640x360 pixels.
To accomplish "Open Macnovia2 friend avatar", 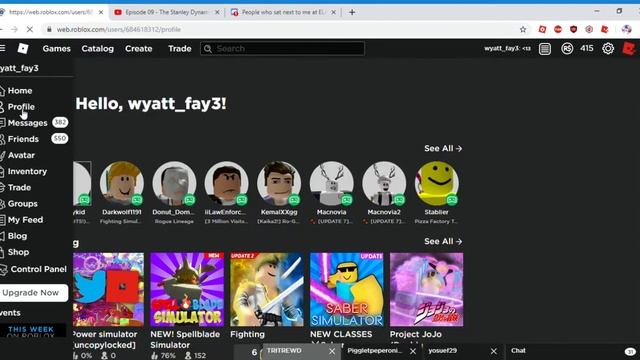I will pos(384,184).
